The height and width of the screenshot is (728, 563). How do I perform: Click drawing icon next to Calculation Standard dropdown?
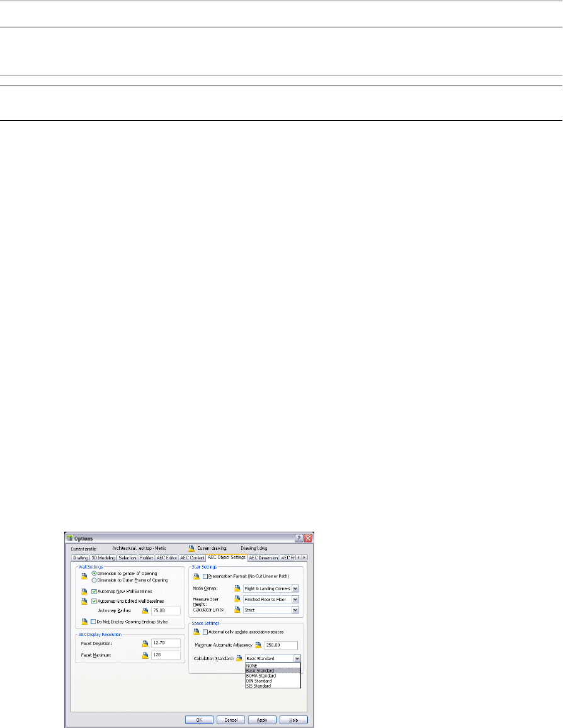click(239, 658)
